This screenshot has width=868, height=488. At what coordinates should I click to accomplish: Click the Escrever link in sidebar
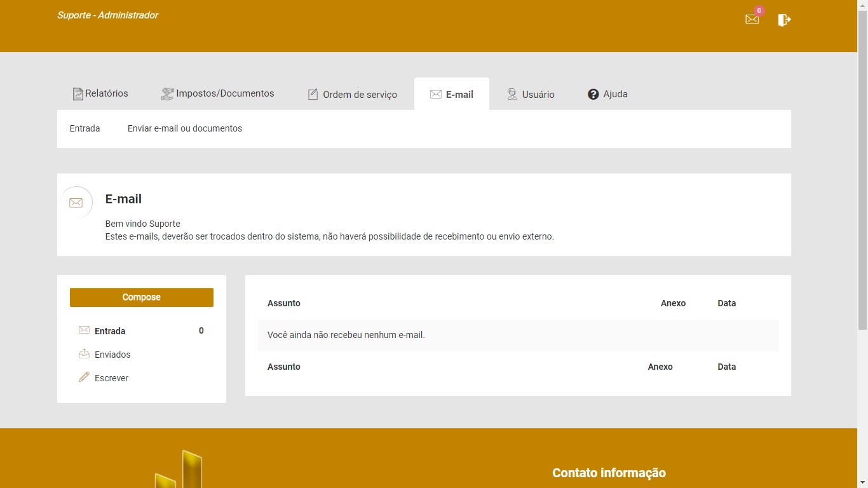coord(111,378)
